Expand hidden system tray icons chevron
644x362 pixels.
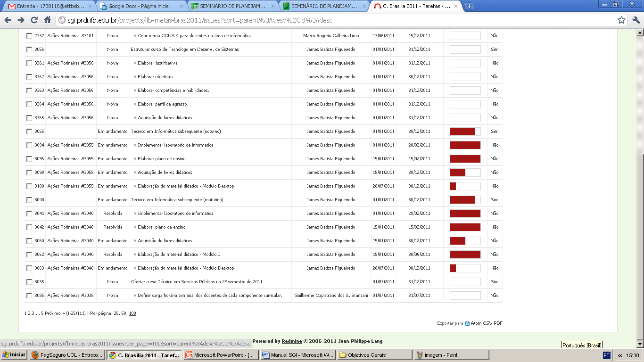(x=619, y=355)
